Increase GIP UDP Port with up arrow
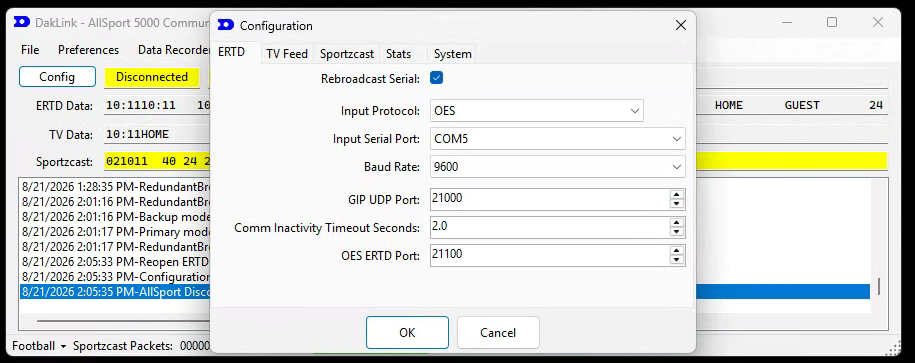915x363 pixels. click(676, 195)
